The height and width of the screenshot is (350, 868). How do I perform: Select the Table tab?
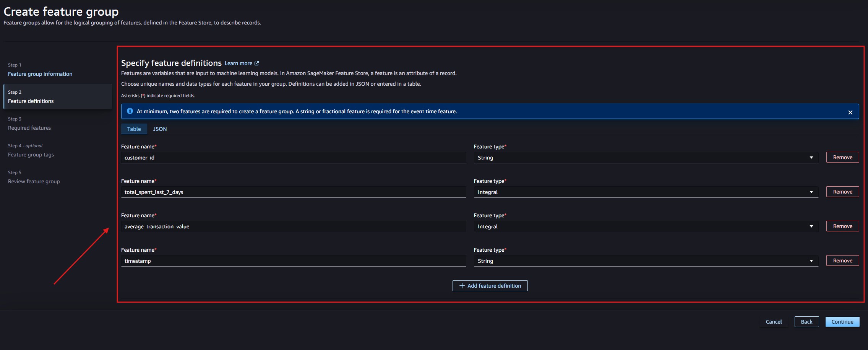pyautogui.click(x=134, y=129)
